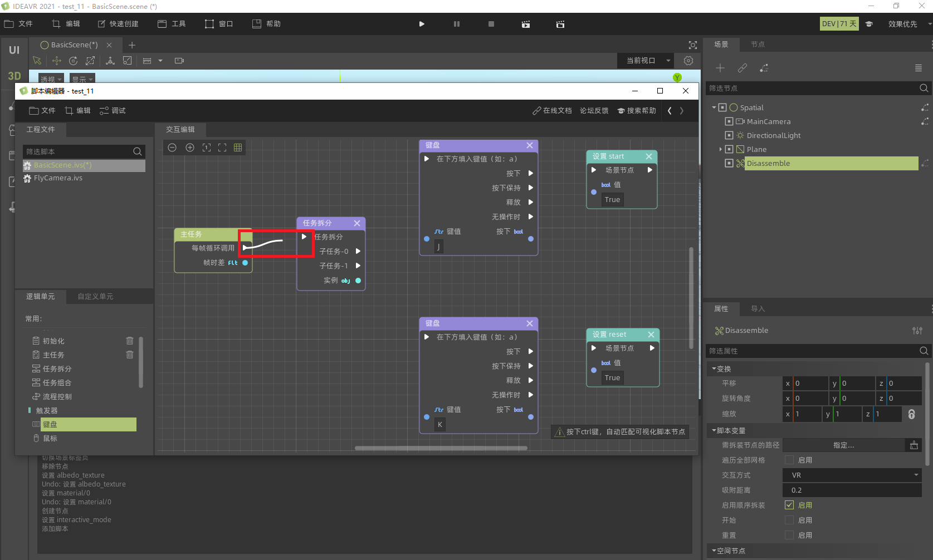Click the property filter search icon

tap(924, 351)
